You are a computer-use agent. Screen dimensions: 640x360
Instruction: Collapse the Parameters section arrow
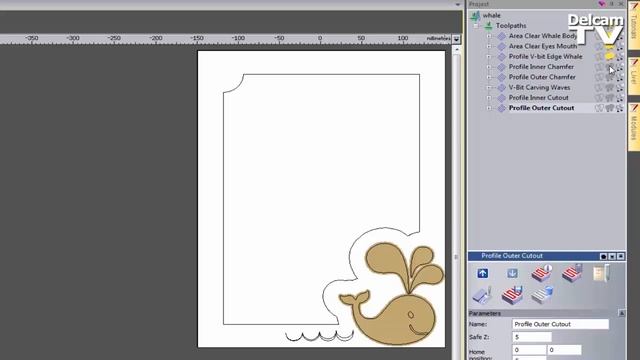coord(622,313)
